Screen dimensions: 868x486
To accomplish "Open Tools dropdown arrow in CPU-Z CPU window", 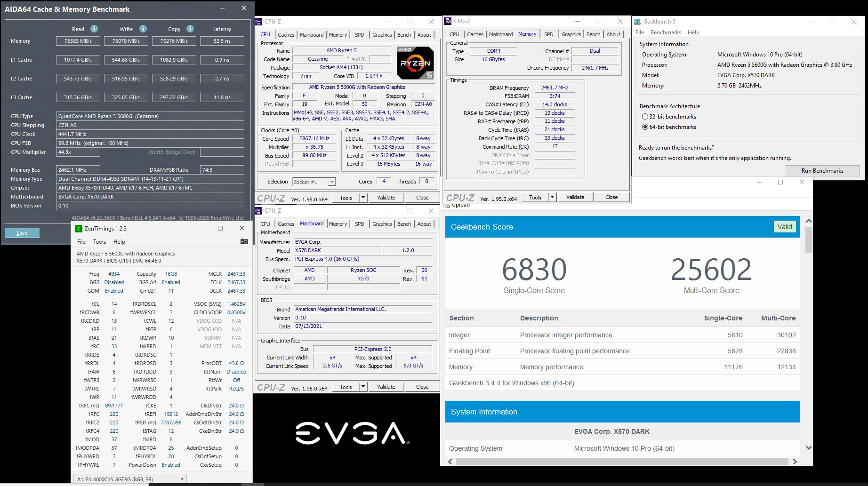I will tap(363, 198).
